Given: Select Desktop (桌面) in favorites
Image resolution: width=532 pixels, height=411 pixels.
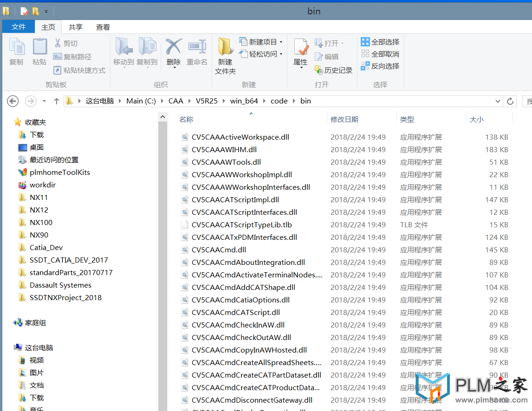Looking at the screenshot, I should coord(36,147).
